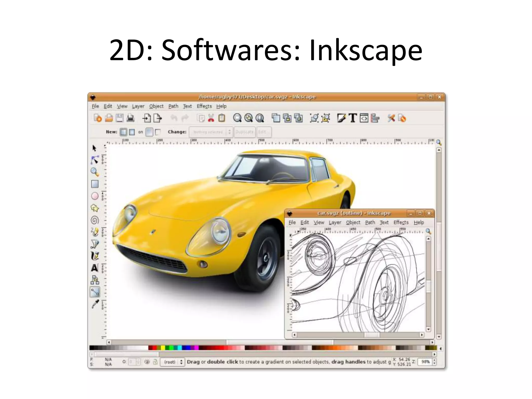This screenshot has width=532, height=399.
Task: Click outline window horizontal scrollbar
Action: pos(358,335)
